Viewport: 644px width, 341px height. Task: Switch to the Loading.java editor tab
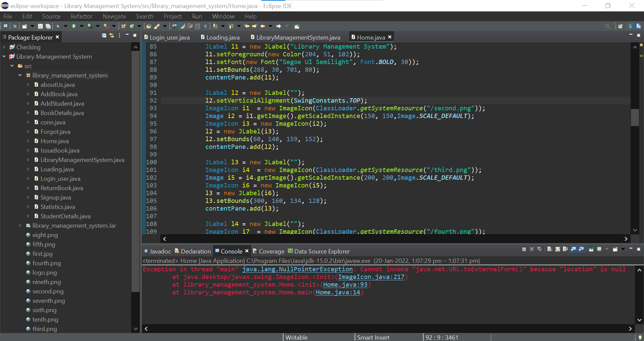pyautogui.click(x=223, y=37)
